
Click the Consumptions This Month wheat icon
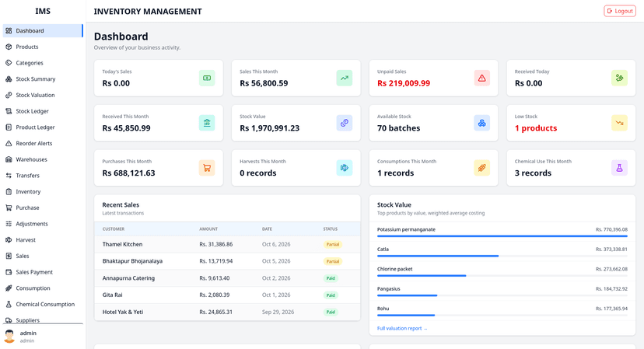click(x=481, y=168)
